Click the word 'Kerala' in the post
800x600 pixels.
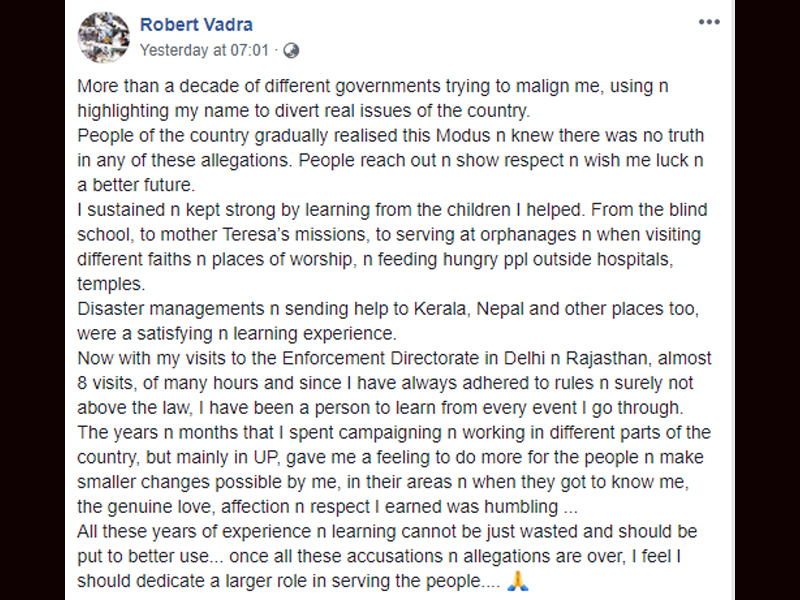(441, 309)
